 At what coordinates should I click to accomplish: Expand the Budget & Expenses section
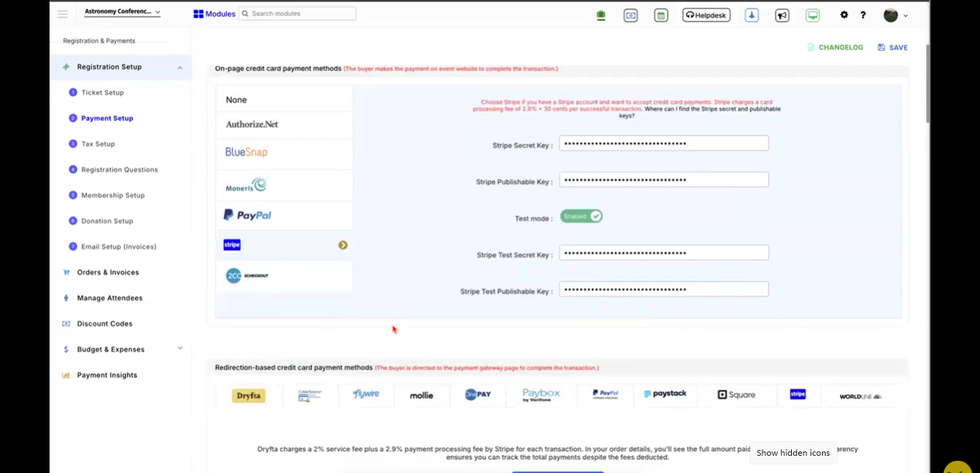pyautogui.click(x=179, y=349)
